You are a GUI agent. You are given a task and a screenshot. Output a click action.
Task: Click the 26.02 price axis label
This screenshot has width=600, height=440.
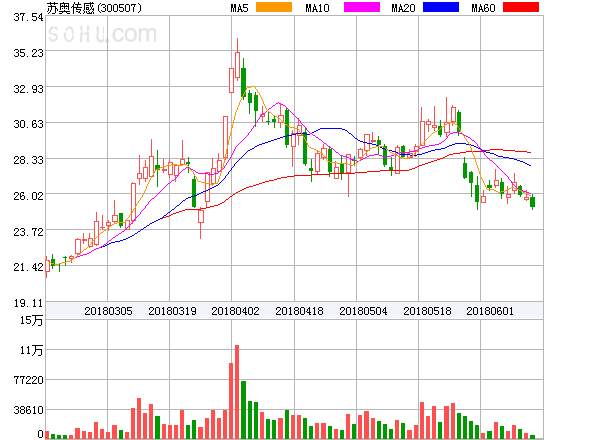[28, 196]
